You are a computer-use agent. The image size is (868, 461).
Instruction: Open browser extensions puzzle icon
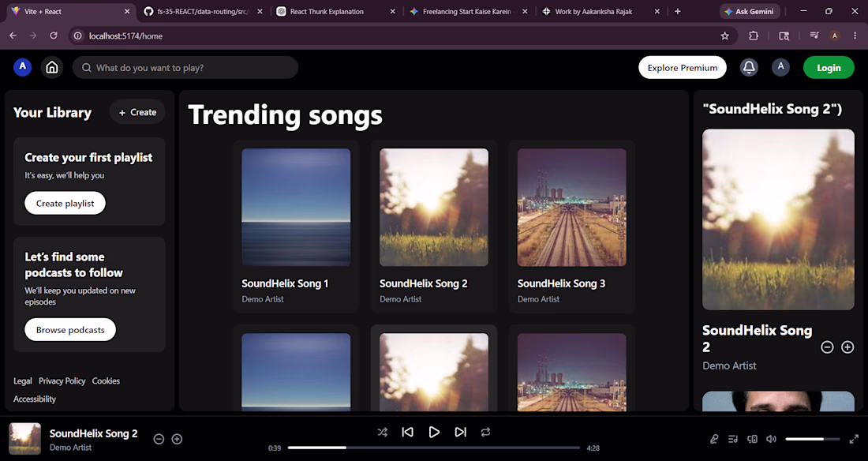point(754,36)
